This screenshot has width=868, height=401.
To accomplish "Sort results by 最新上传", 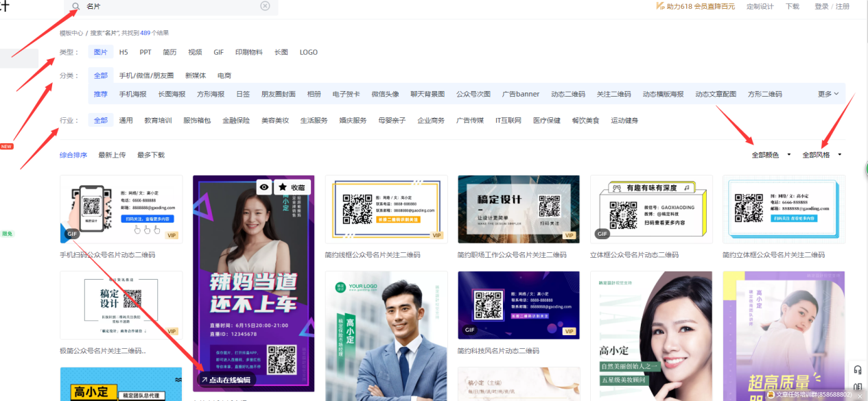I will tap(112, 155).
